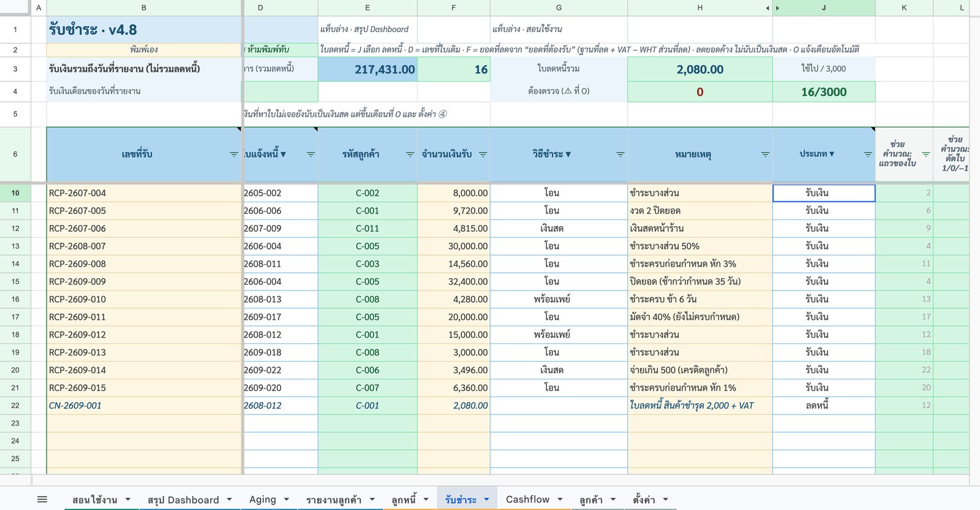Select amount cell 32,400.00
This screenshot has width=980, height=510.
coord(454,282)
